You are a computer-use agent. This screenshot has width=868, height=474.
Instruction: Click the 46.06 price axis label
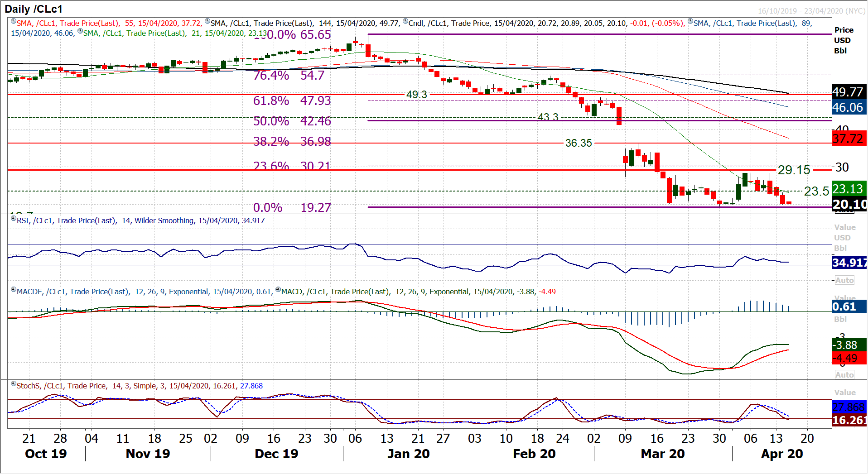(x=849, y=107)
